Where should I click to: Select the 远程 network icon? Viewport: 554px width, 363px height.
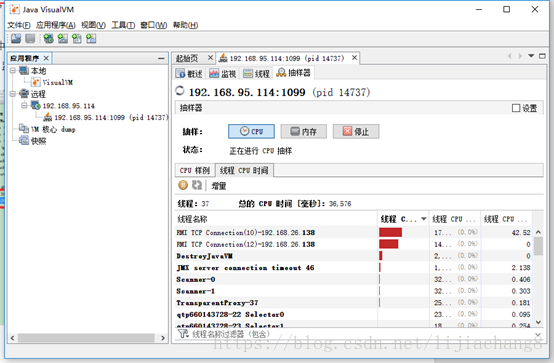pos(24,94)
